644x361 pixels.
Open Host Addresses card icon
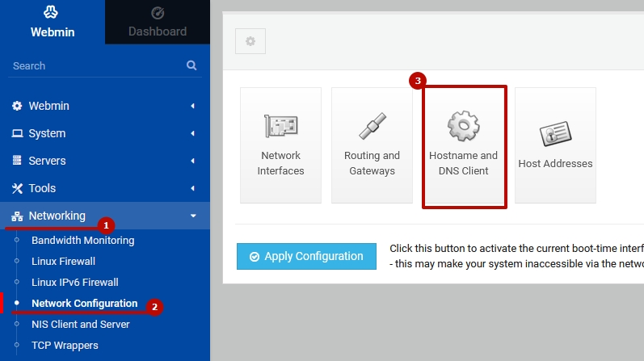pos(555,134)
